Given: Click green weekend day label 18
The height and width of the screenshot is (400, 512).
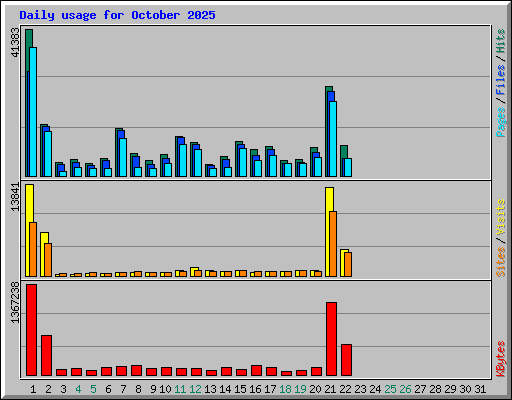Looking at the screenshot, I should [285, 389].
